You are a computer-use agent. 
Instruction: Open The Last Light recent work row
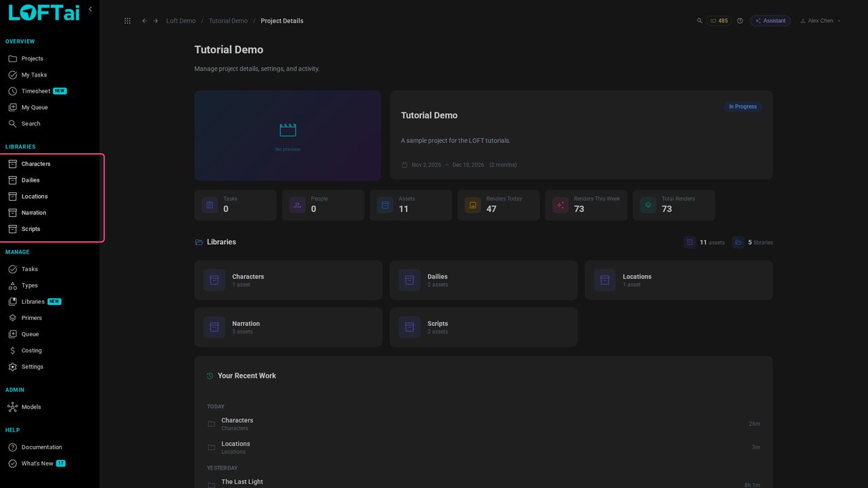coord(483,483)
